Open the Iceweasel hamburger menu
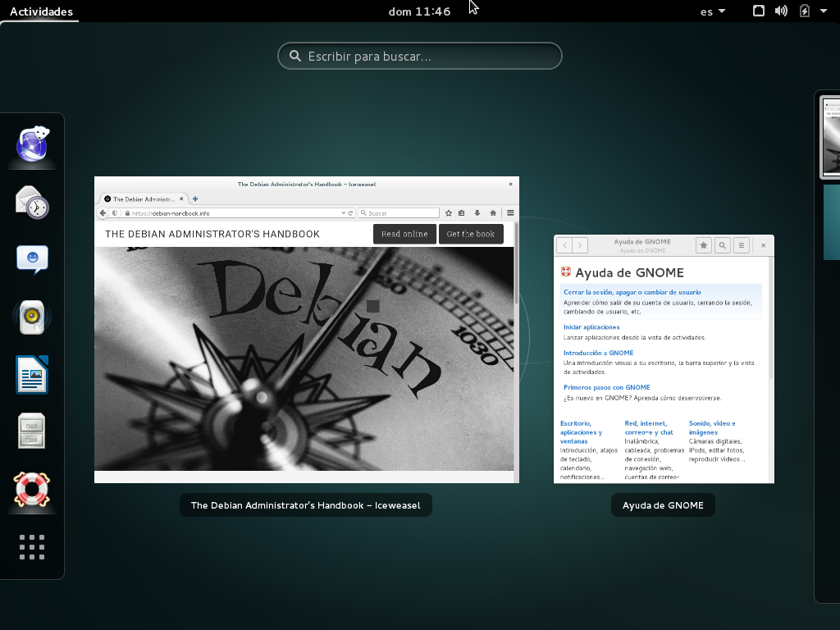840x630 pixels. click(x=510, y=212)
